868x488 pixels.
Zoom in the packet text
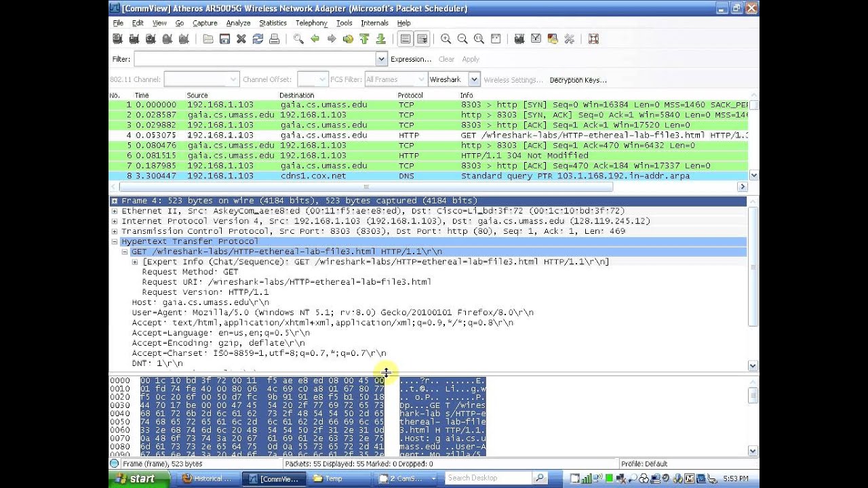(x=446, y=39)
